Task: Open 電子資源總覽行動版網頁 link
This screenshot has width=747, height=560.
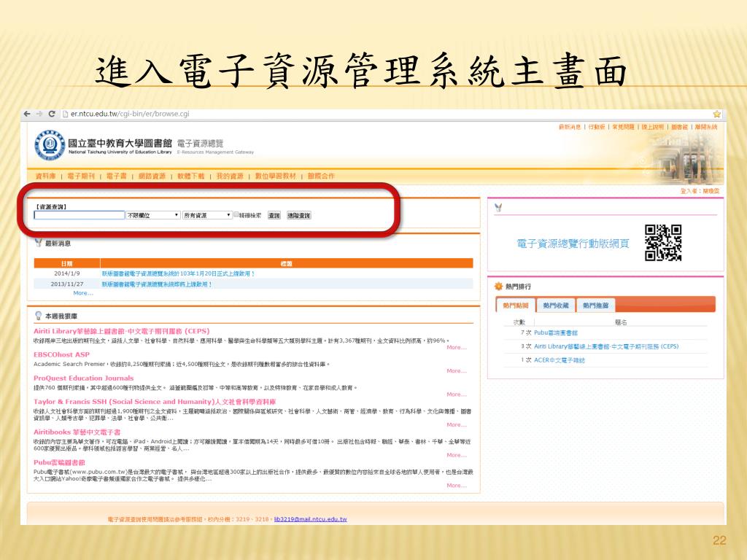Action: [573, 244]
